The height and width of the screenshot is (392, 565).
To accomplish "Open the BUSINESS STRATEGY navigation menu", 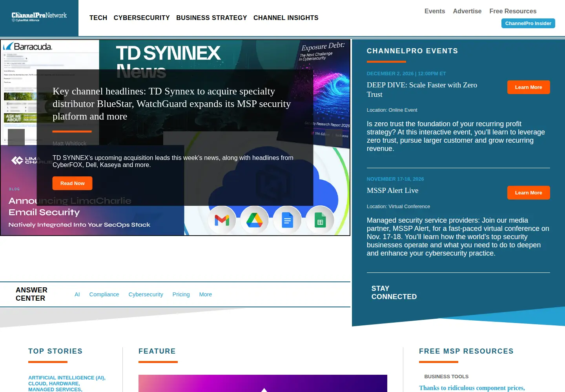I will pyautogui.click(x=211, y=18).
